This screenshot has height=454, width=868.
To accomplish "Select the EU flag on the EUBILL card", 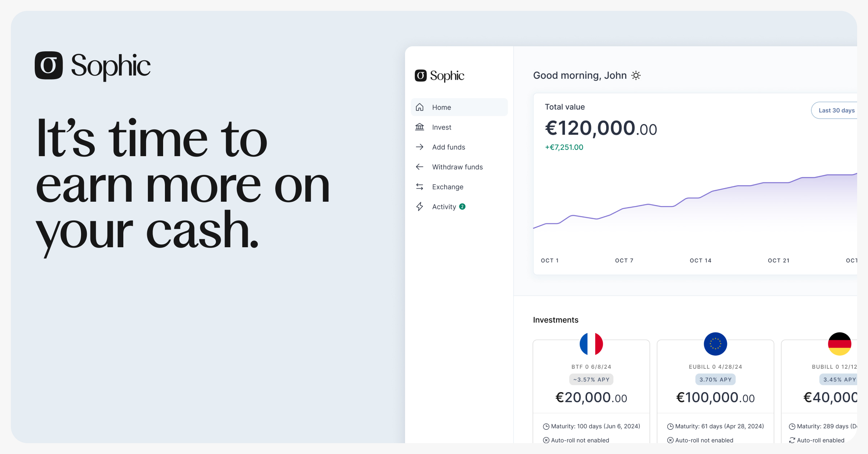I will coord(715,344).
